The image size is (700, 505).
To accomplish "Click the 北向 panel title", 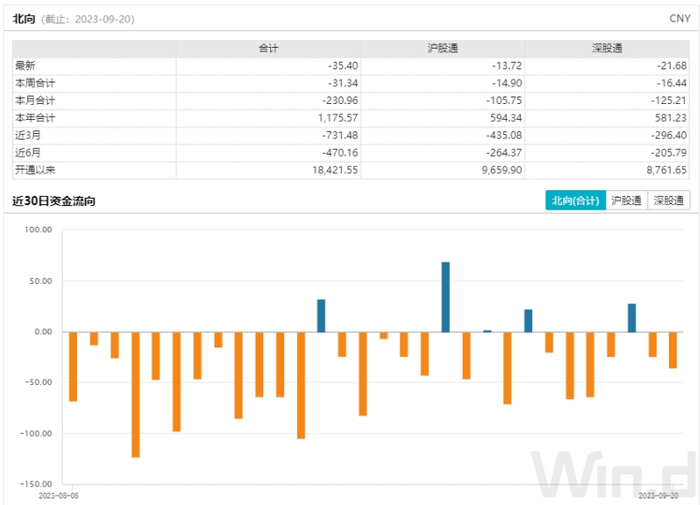I will [x=24, y=19].
